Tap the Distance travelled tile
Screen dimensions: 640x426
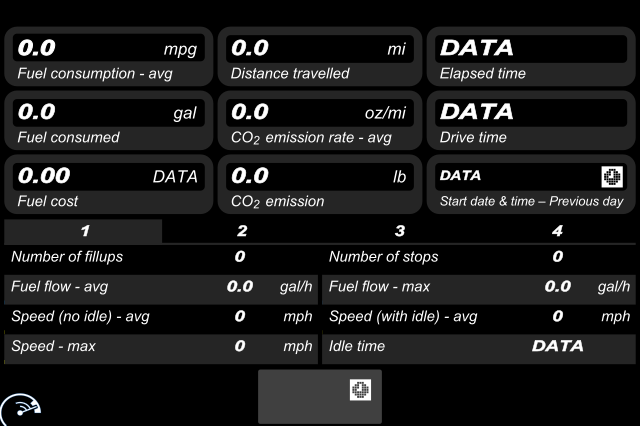pyautogui.click(x=320, y=57)
